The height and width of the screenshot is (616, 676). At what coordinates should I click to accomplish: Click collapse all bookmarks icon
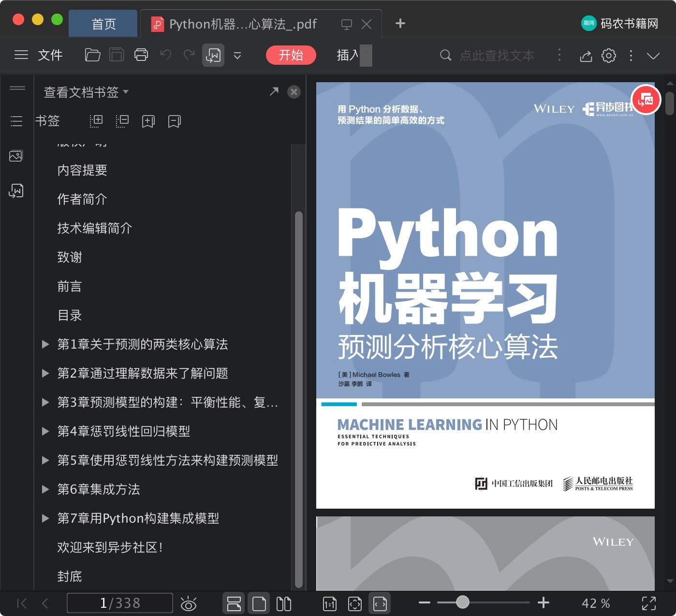point(122,121)
